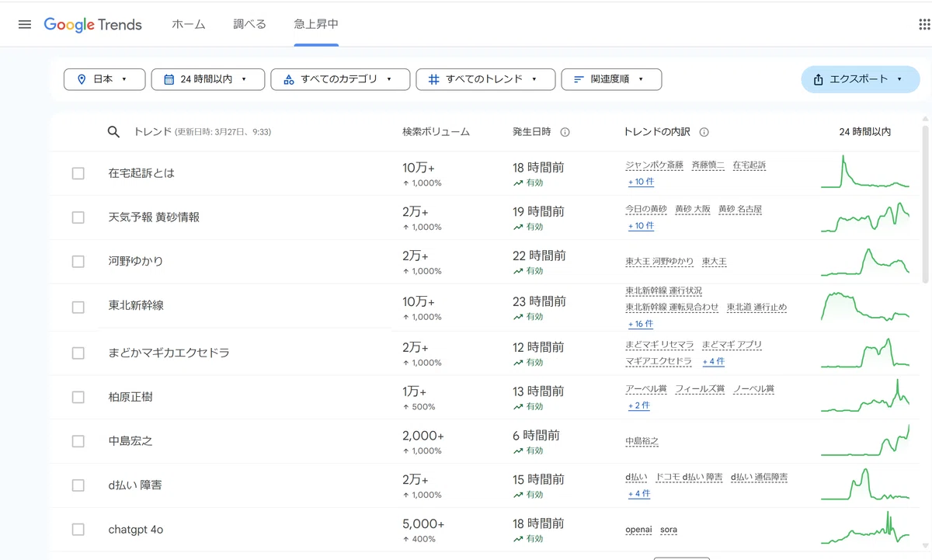Viewport: 932px width, 560px height.
Task: Open the 東北新幹線 sparkline chart
Action: click(x=865, y=306)
